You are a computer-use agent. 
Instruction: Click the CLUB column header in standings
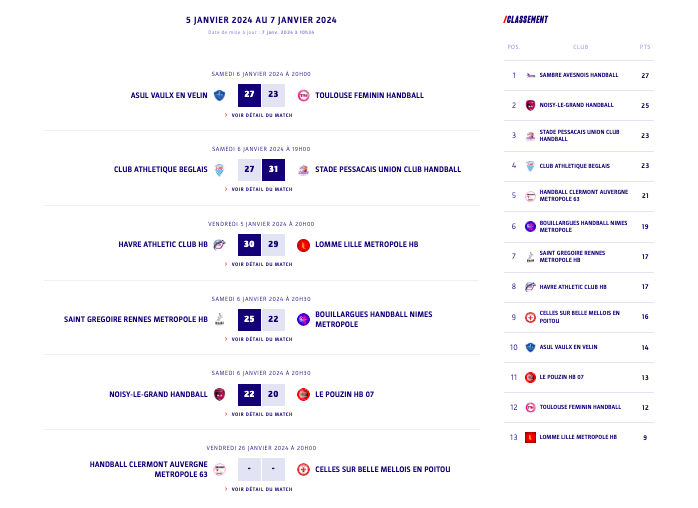click(x=580, y=47)
